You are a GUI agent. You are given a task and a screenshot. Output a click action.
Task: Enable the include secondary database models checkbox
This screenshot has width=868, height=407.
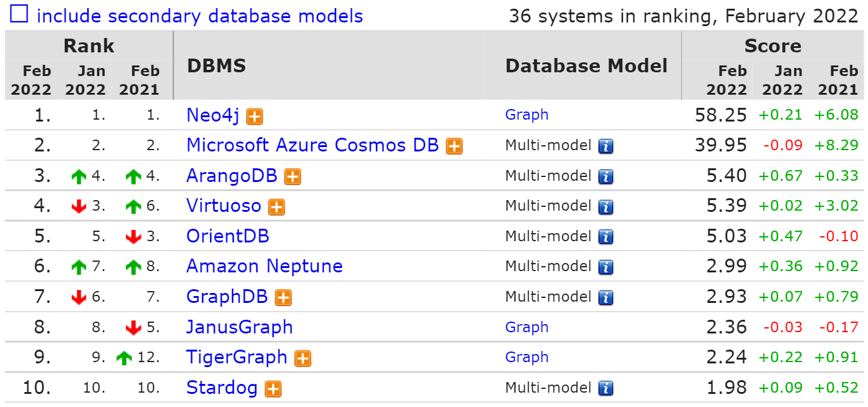pos(19,14)
